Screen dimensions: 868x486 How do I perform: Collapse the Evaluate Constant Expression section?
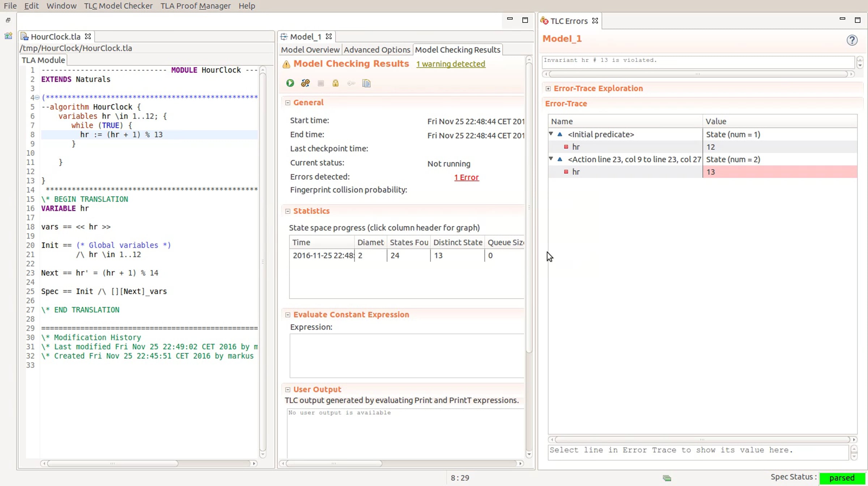pyautogui.click(x=288, y=315)
